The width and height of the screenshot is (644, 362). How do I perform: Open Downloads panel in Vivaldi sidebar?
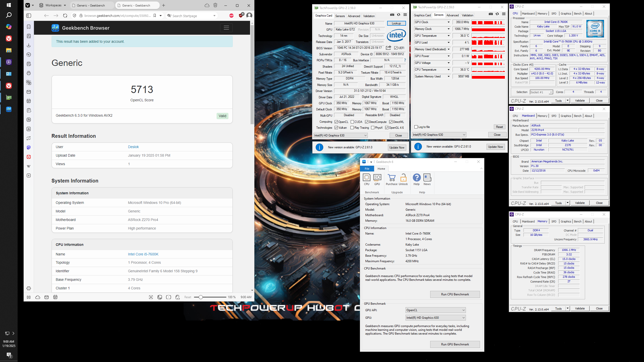pos(29,45)
